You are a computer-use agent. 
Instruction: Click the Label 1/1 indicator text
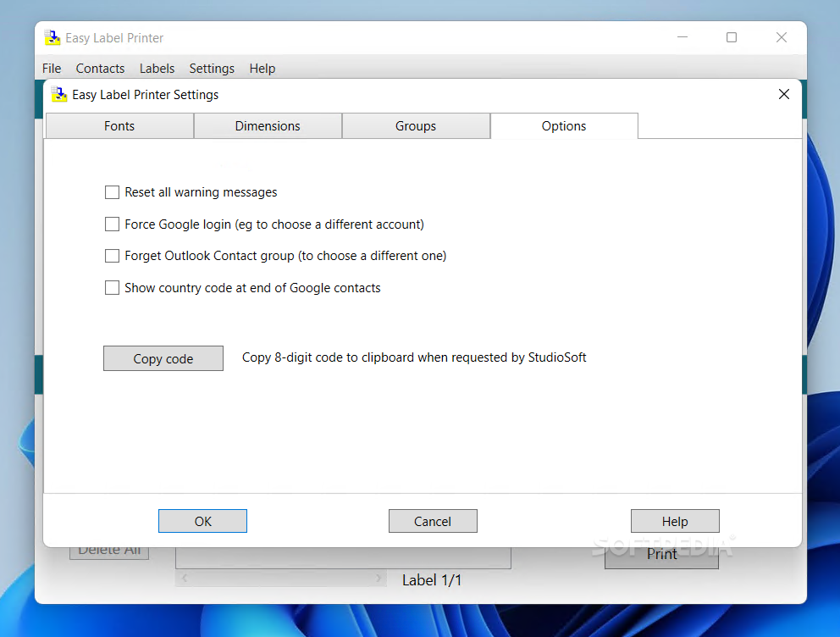(x=432, y=580)
